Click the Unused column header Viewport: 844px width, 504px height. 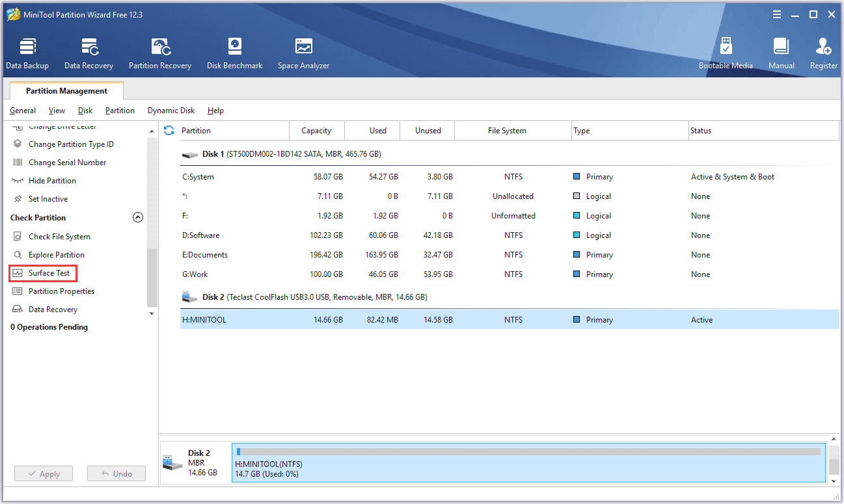point(428,131)
